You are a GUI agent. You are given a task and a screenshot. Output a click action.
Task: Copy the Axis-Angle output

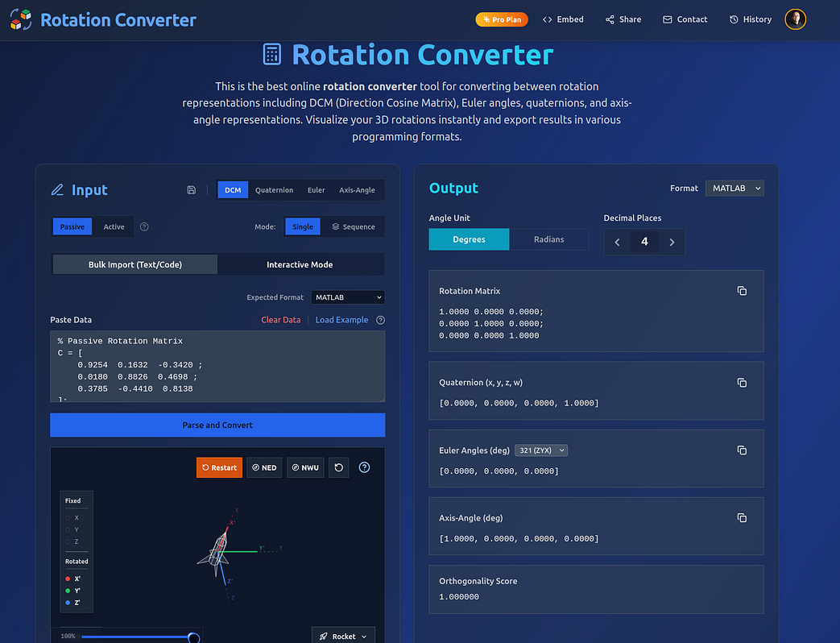click(742, 518)
